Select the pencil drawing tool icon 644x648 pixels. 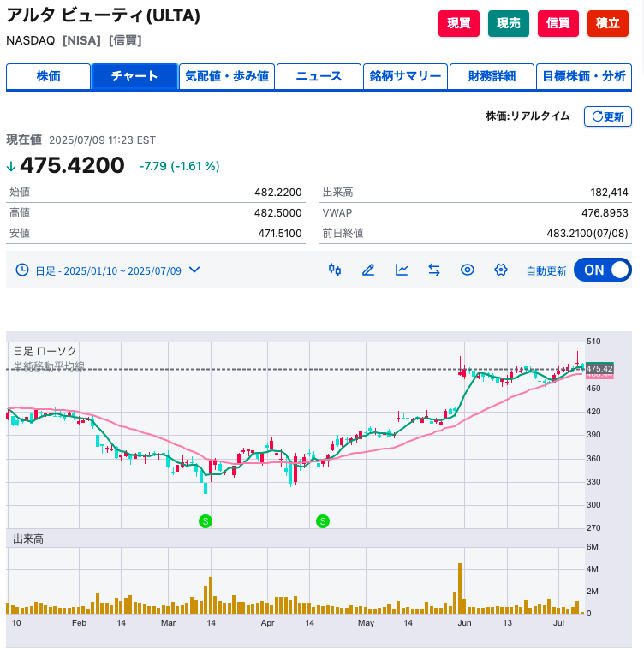[368, 270]
